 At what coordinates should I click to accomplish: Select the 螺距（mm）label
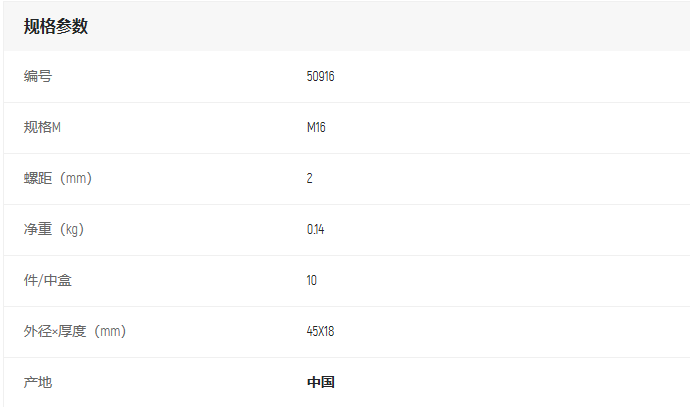[x=58, y=178]
